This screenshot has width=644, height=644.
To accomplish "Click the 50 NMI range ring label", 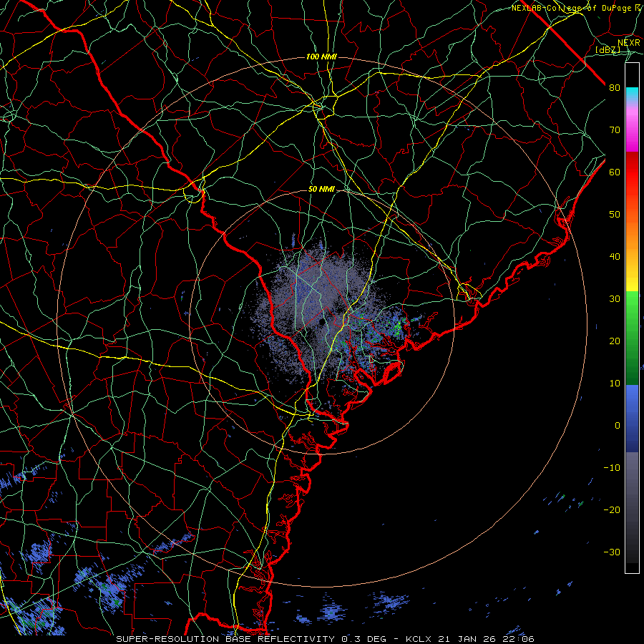I will pyautogui.click(x=321, y=190).
